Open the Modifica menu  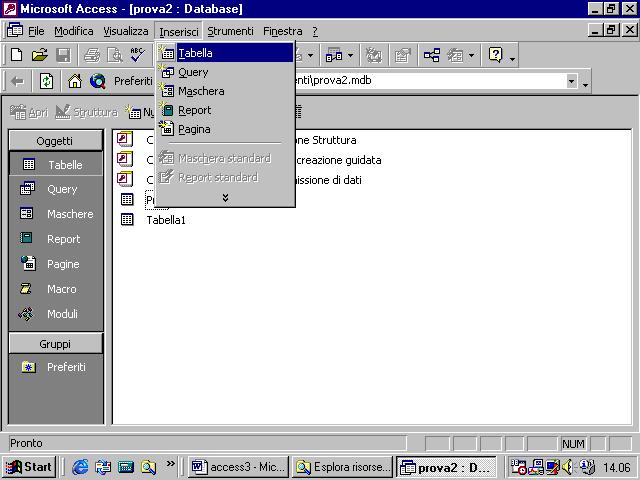tap(74, 31)
